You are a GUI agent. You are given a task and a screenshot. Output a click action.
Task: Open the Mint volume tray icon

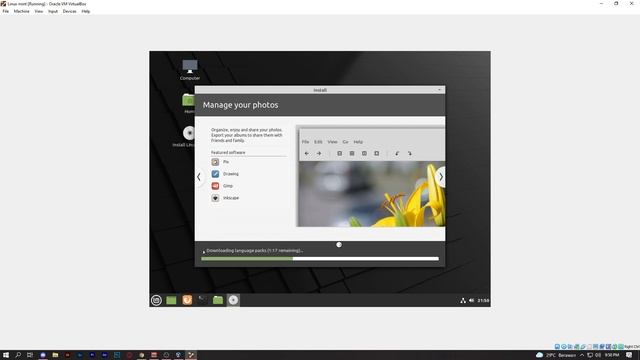(x=471, y=300)
